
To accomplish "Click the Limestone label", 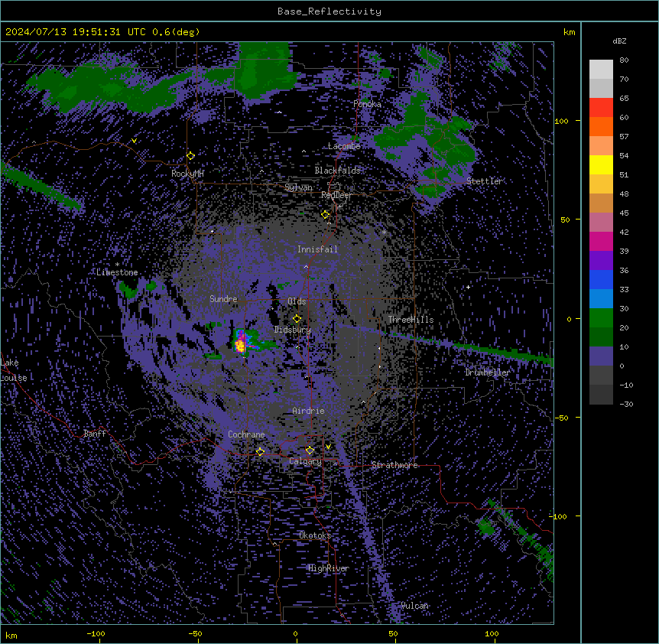I will coord(117,272).
